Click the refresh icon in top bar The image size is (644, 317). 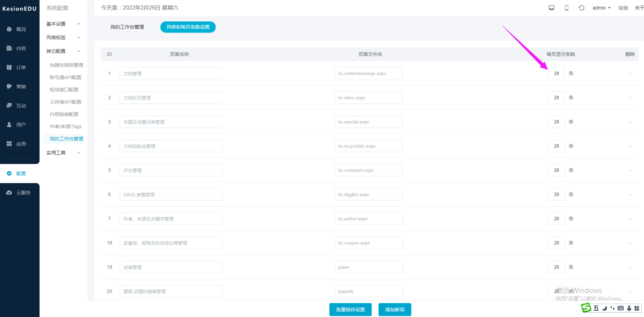coord(581,8)
